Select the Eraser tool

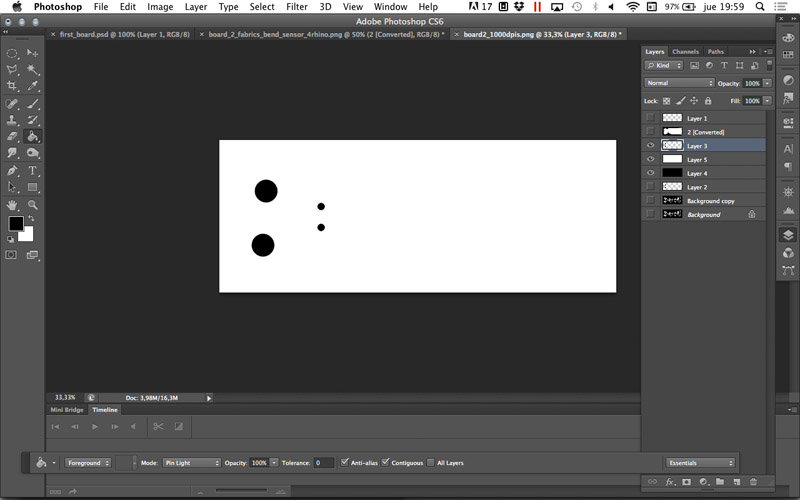[12, 137]
